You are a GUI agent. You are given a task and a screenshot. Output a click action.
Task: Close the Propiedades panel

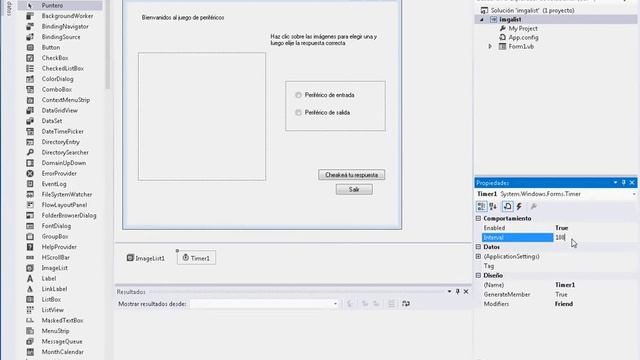pyautogui.click(x=632, y=182)
